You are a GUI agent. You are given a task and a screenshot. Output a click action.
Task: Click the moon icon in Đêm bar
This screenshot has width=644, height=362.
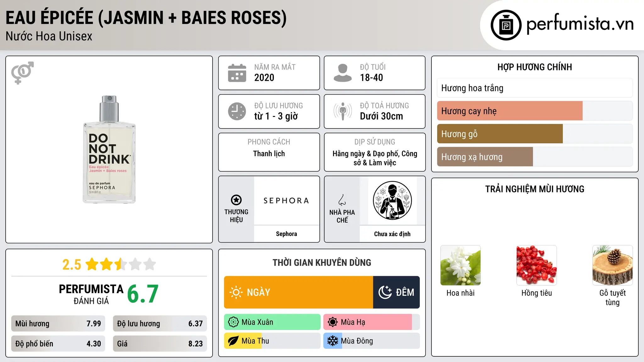tap(385, 292)
